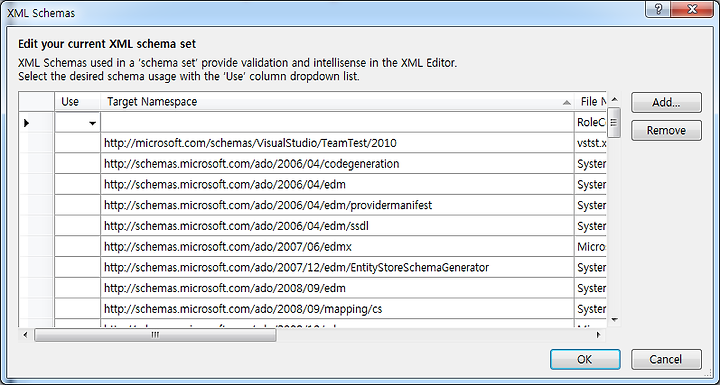The image size is (720, 385).
Task: Click the Add... button
Action: (666, 102)
